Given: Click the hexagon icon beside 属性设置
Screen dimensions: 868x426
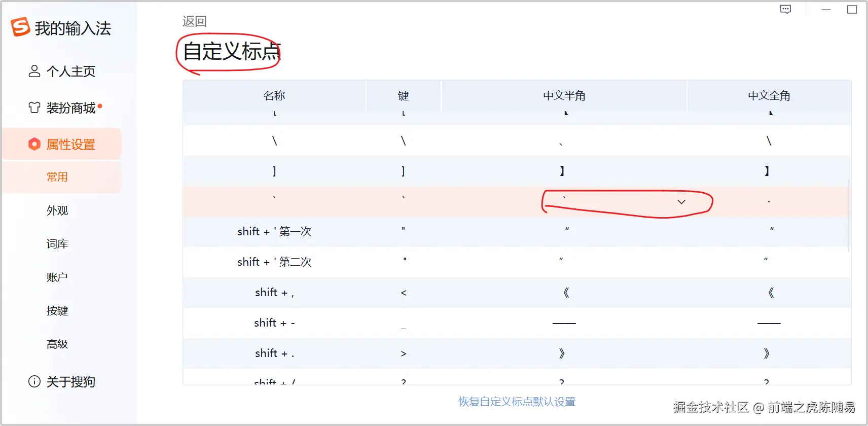Looking at the screenshot, I should coord(34,144).
